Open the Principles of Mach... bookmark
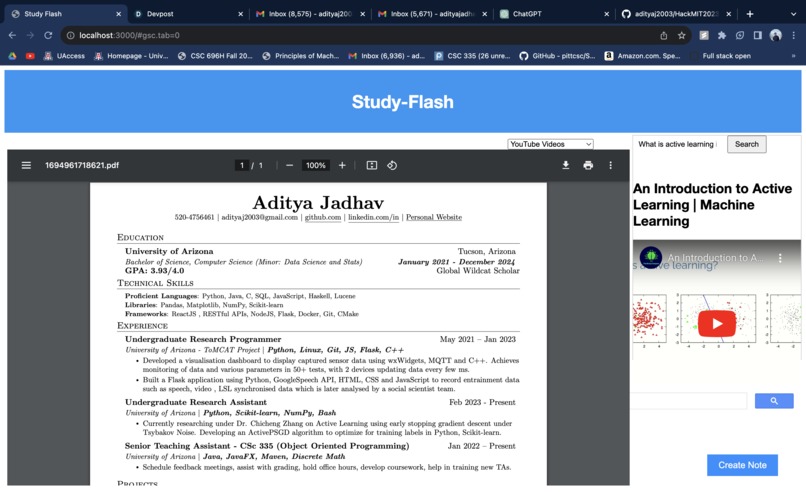This screenshot has width=806, height=504. tap(300, 56)
